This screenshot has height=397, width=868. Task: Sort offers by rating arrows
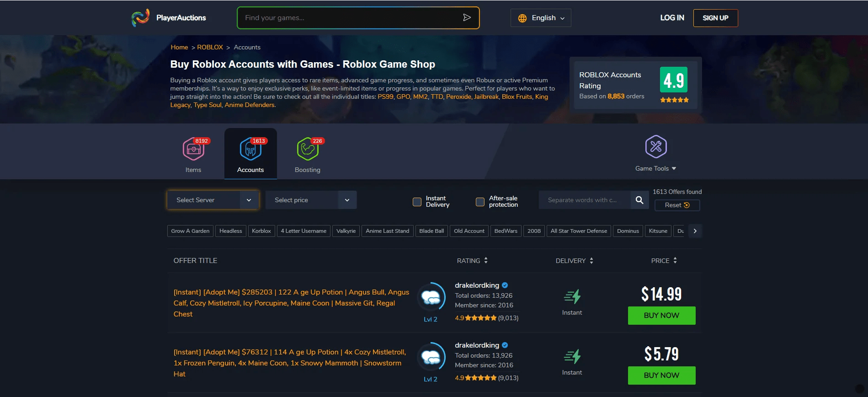click(x=486, y=261)
